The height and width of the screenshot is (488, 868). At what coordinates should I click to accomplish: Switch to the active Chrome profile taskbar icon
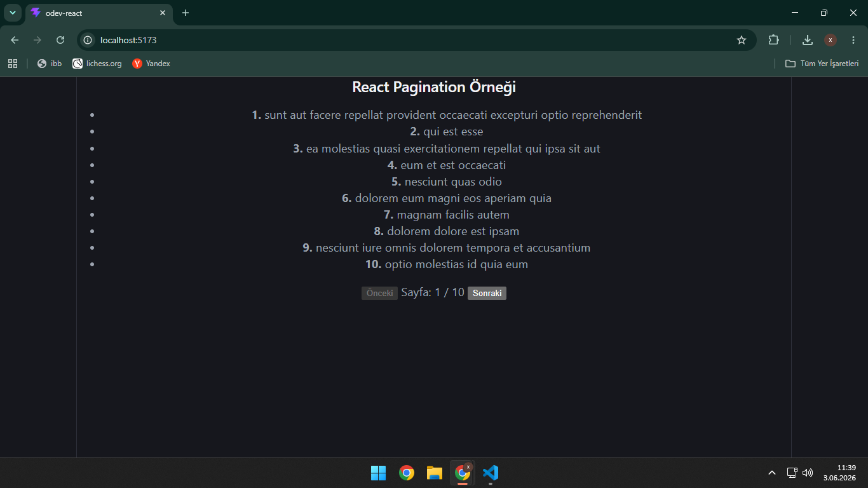[x=463, y=473]
